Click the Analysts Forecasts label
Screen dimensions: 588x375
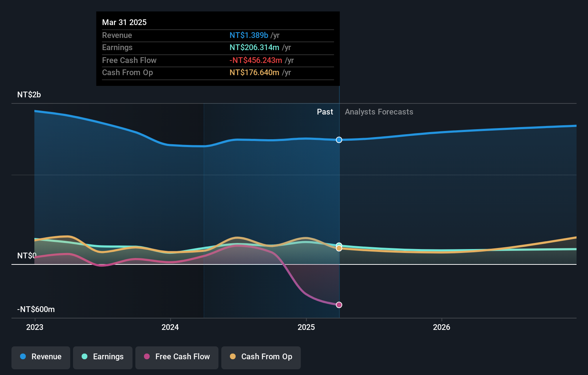coord(379,112)
